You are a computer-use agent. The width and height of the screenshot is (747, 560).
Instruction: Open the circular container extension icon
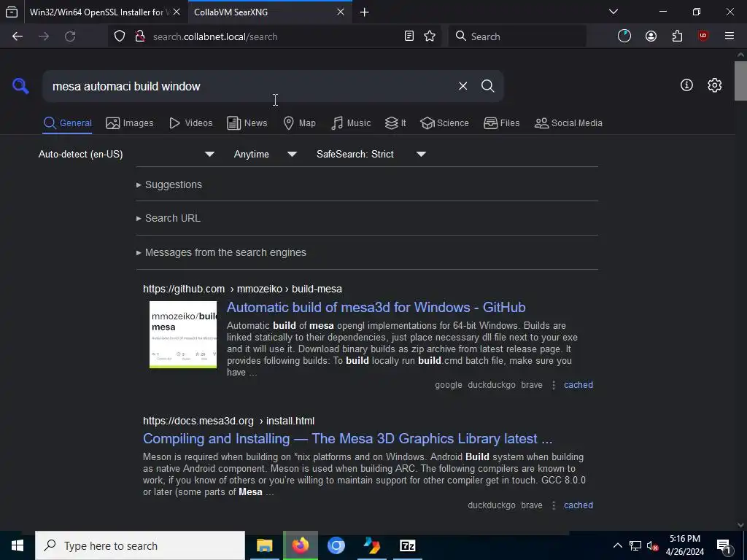(x=624, y=36)
